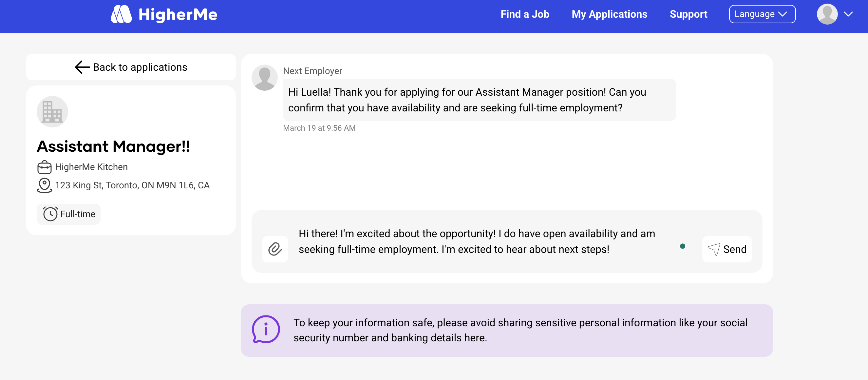868x380 pixels.
Task: Click the company building placeholder icon
Action: click(x=52, y=111)
